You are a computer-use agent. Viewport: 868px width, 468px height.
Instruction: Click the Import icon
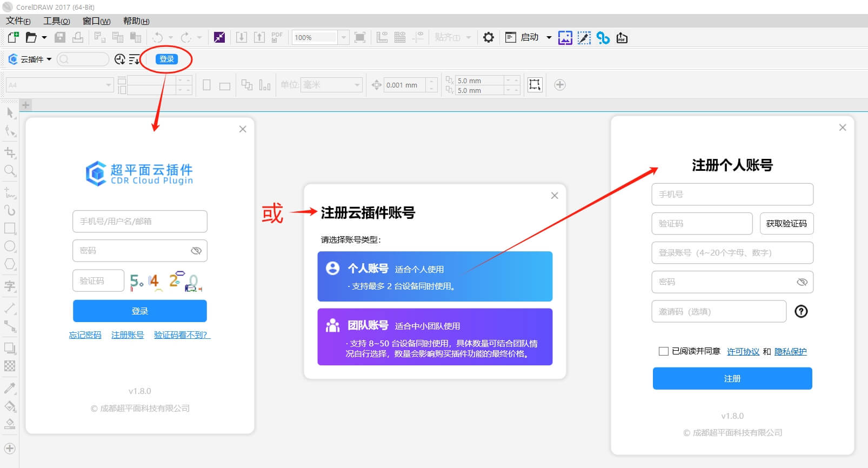(242, 37)
